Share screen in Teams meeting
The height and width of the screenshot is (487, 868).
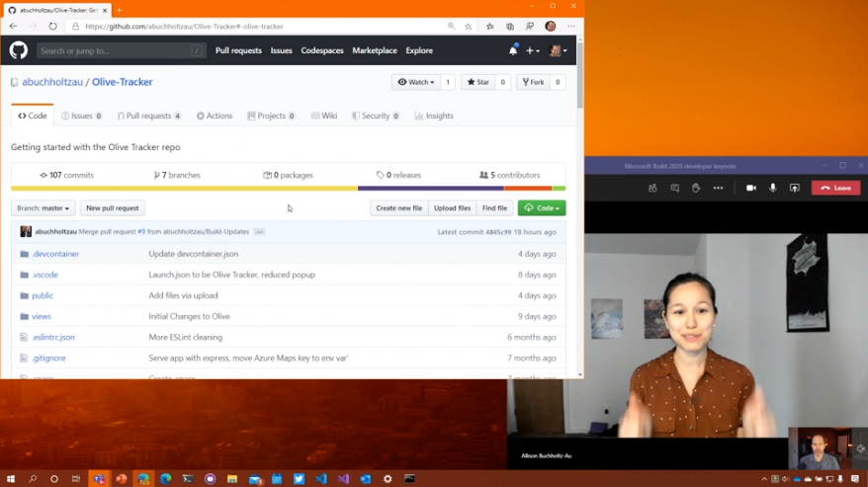[794, 188]
